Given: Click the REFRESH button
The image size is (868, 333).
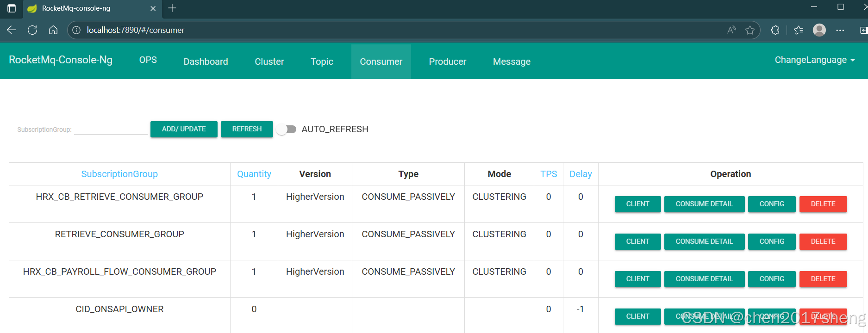Looking at the screenshot, I should coord(247,129).
